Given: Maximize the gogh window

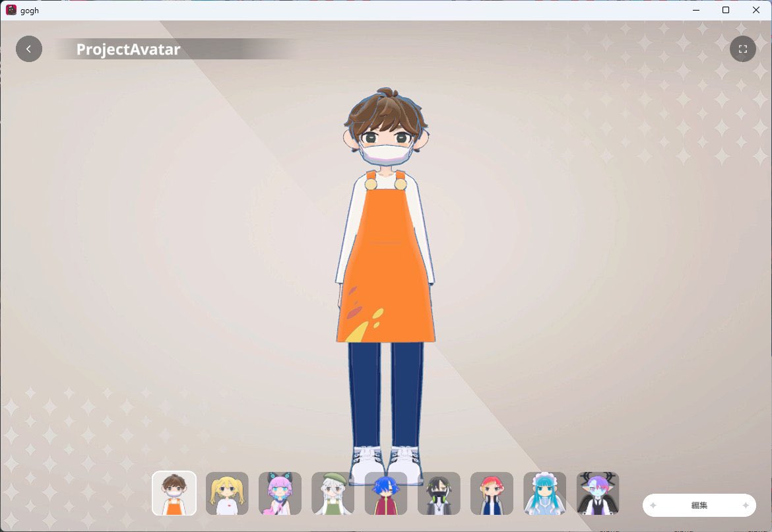Looking at the screenshot, I should click(x=726, y=10).
